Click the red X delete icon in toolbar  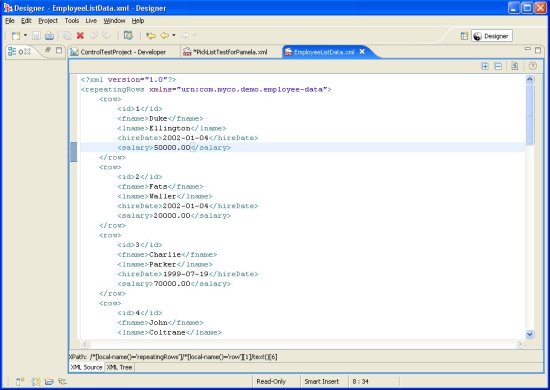click(x=80, y=35)
